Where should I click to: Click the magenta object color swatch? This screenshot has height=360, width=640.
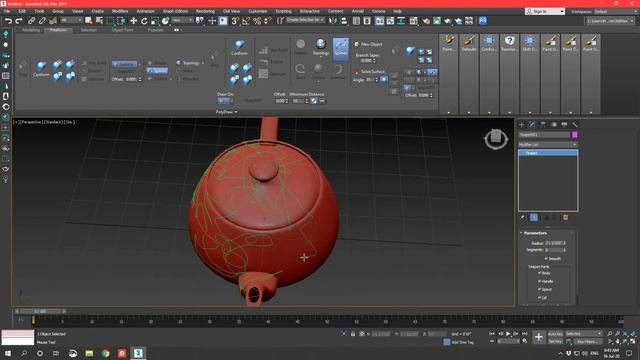tap(575, 135)
